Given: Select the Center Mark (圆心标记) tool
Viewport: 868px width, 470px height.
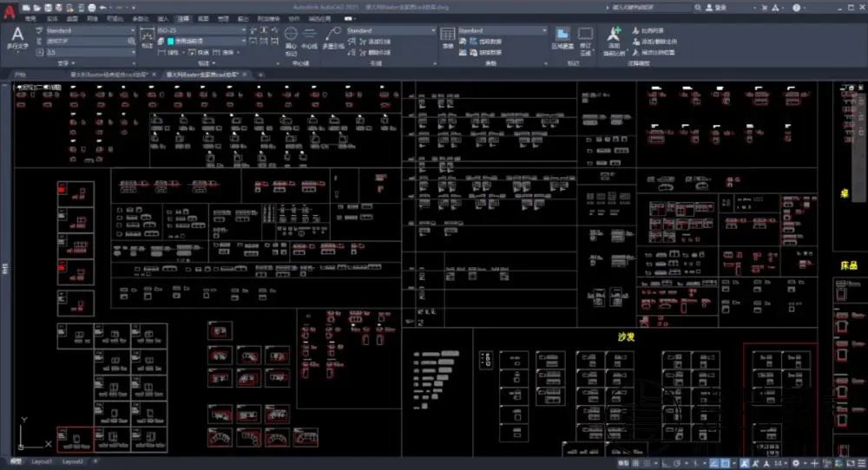Looking at the screenshot, I should [292, 38].
